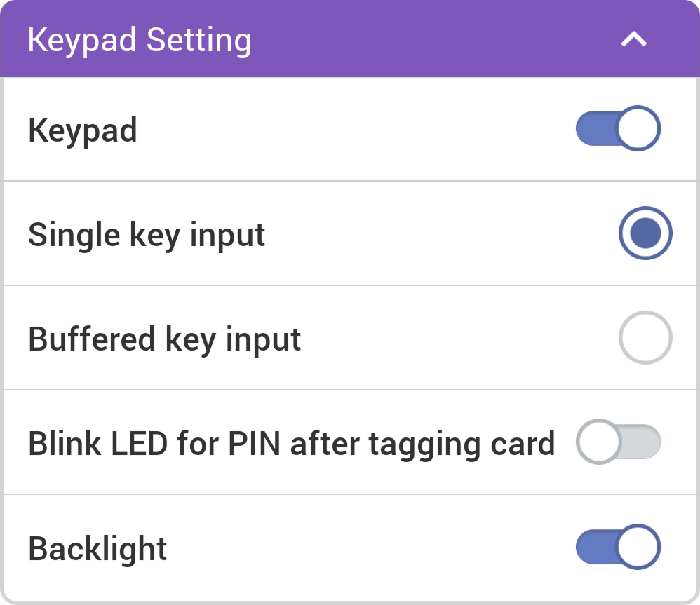Click the Keypad Setting header title

coord(139,40)
